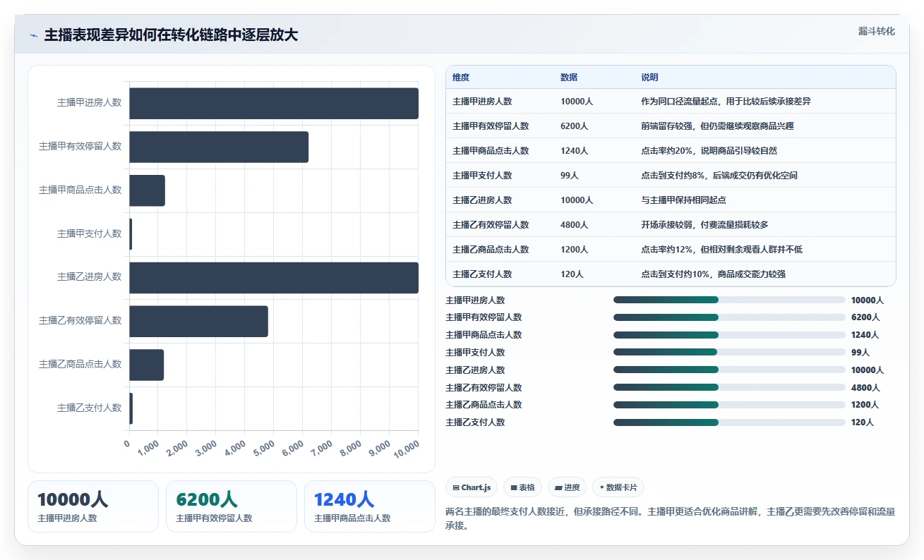
Task: Click the 主播乙支付人数 progress bar
Action: [x=729, y=422]
